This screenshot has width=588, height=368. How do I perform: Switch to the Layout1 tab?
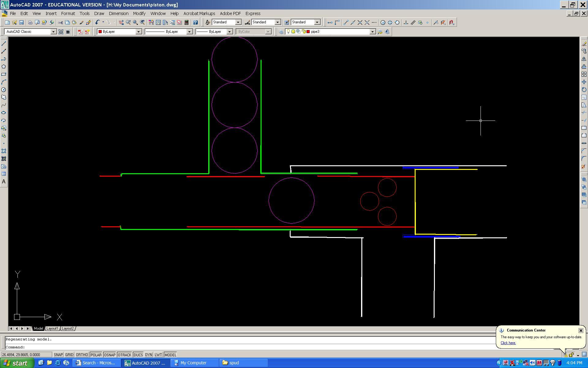coord(52,328)
